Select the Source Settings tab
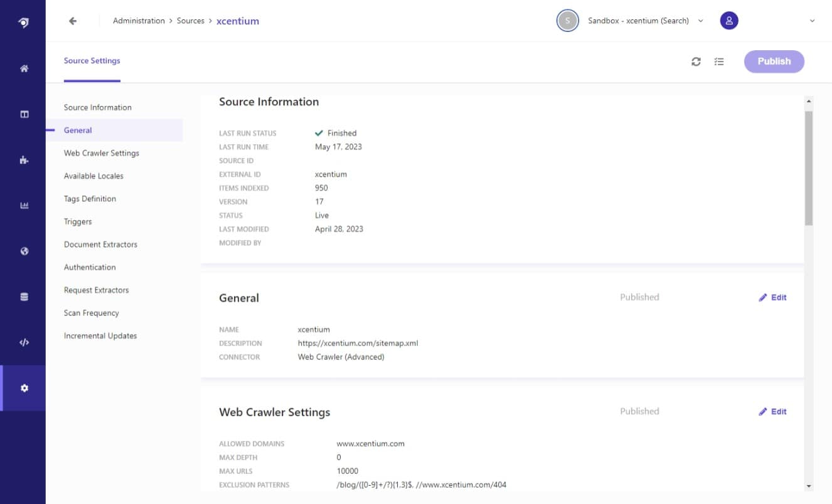This screenshot has height=504, width=832. click(92, 61)
